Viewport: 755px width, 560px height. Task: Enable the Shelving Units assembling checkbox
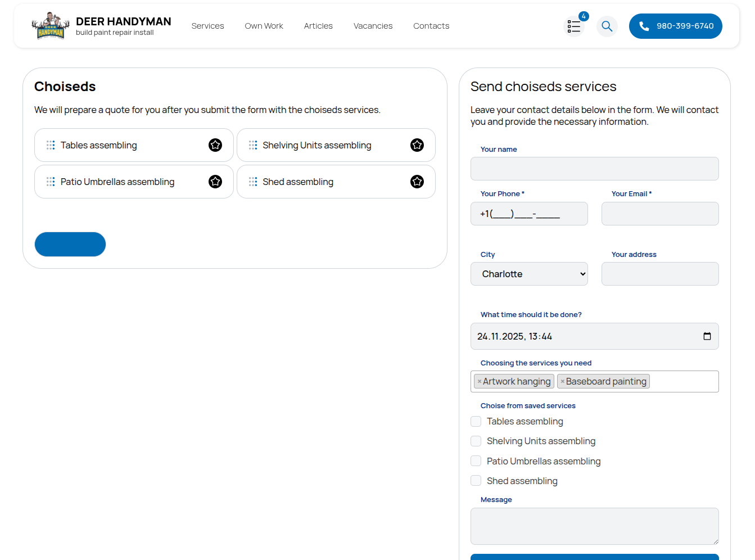coord(476,441)
